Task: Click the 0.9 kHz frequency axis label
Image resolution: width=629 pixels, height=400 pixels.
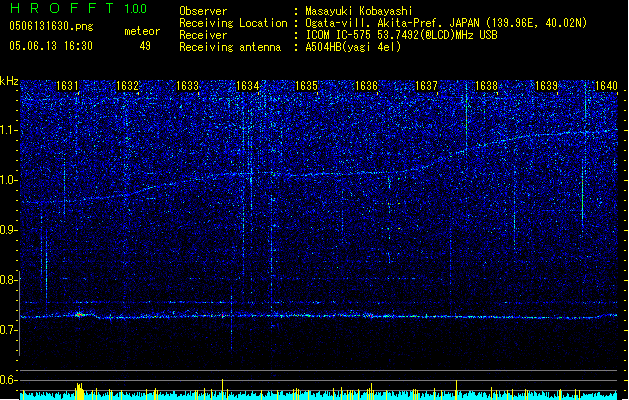Action: click(9, 230)
